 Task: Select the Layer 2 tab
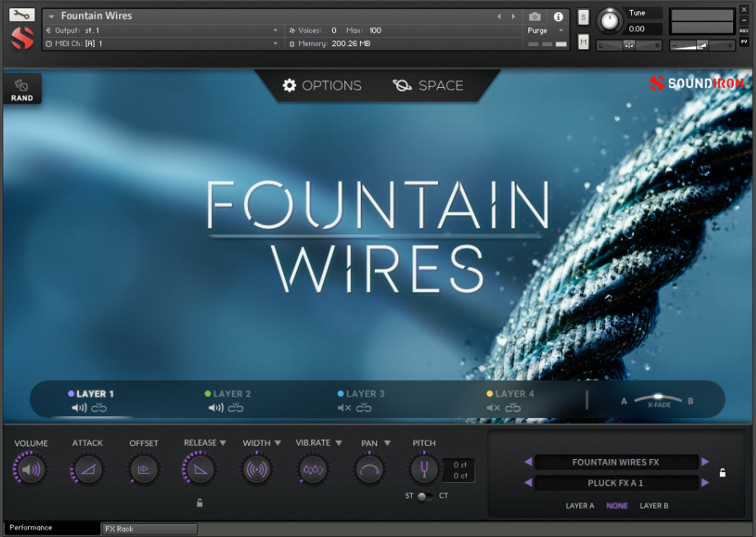tap(228, 393)
